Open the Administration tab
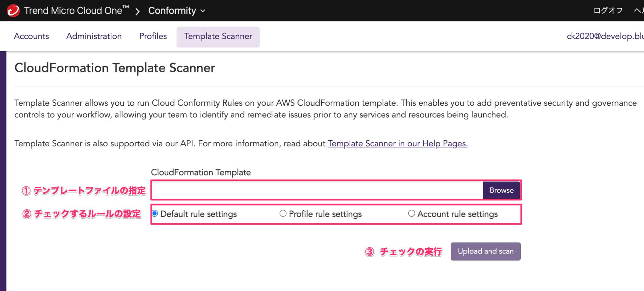 94,36
